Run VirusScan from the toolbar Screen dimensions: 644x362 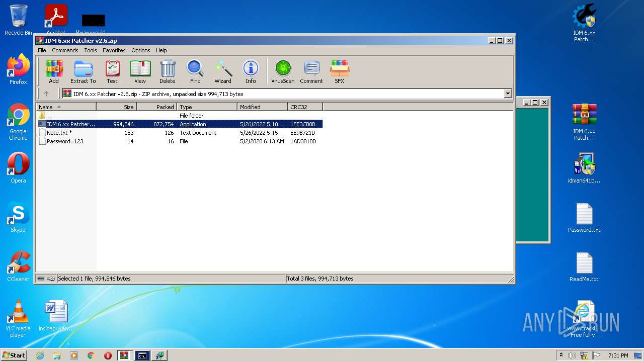283,71
